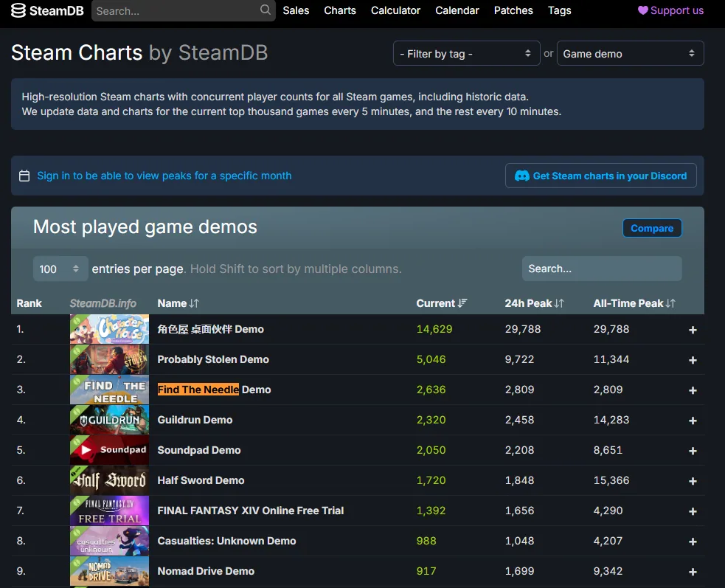Click the SteamDB.info column header text
Image resolution: width=725 pixels, height=588 pixels.
pos(103,303)
